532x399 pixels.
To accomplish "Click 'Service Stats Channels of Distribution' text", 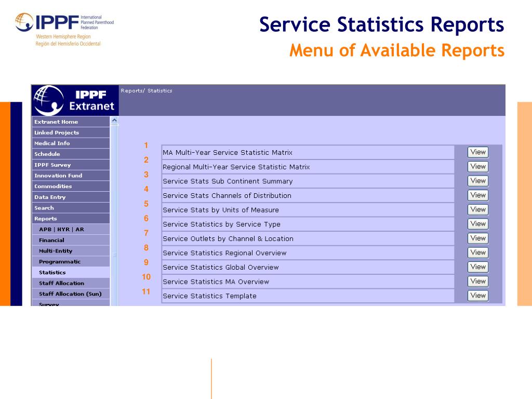I will tap(227, 195).
